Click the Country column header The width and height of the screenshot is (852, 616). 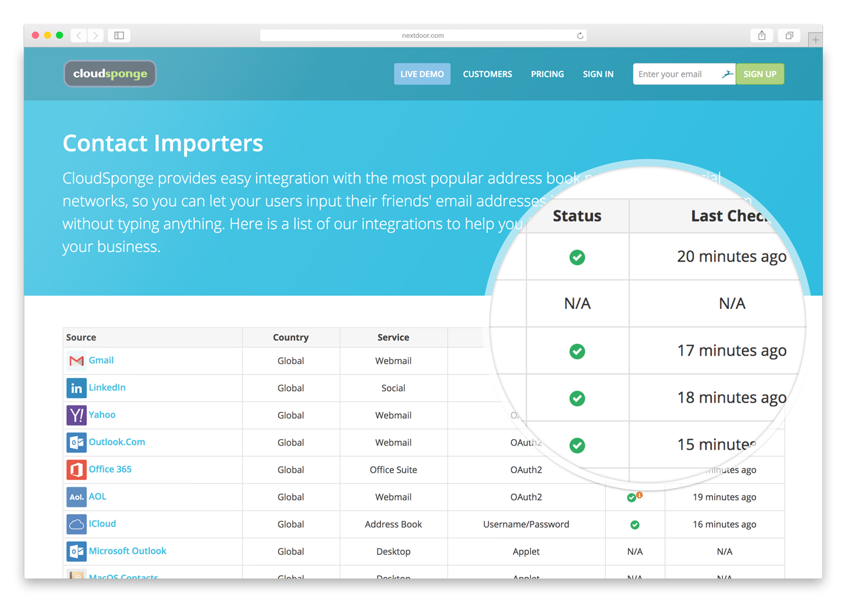click(x=291, y=337)
